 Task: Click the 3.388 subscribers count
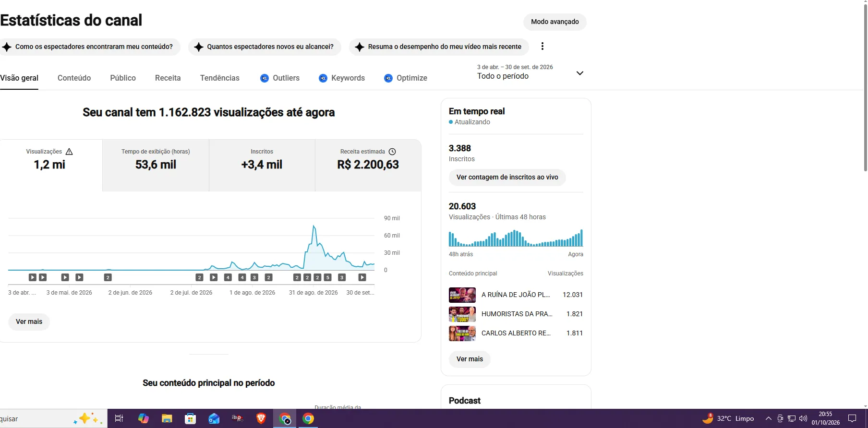(x=460, y=148)
